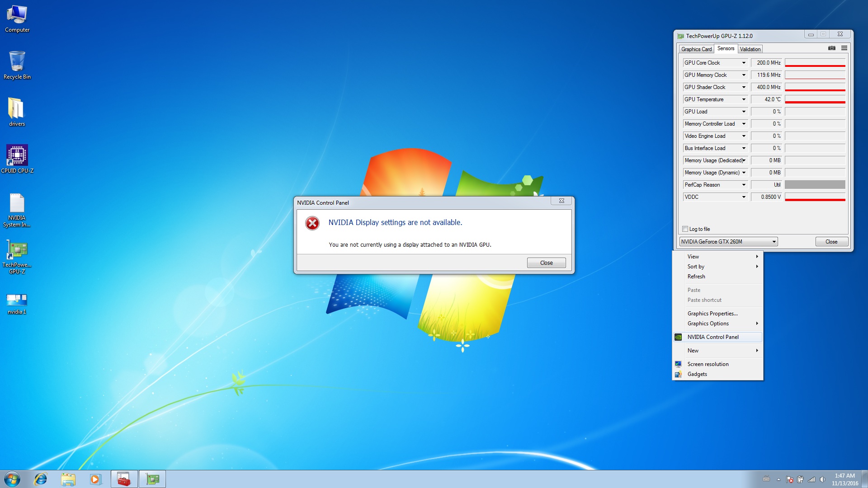Click the 0.8500 V VDDC reading
The width and height of the screenshot is (868, 488).
tap(767, 197)
